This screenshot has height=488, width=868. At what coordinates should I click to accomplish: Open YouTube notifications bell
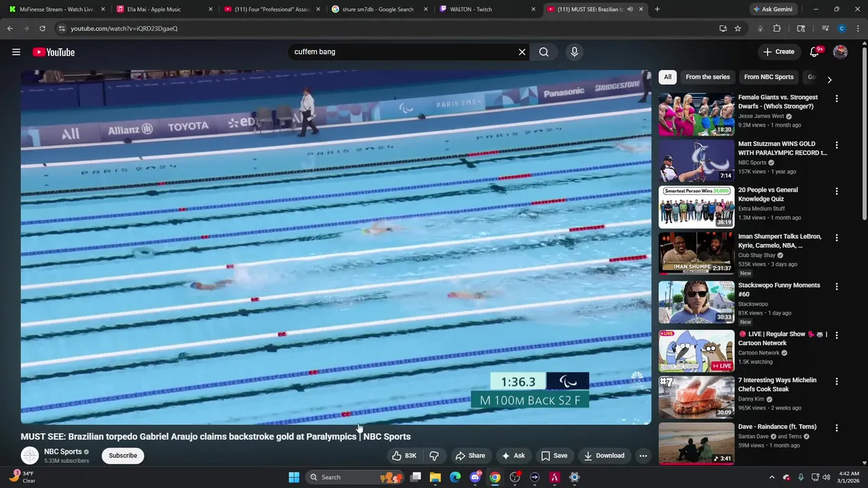tap(815, 52)
